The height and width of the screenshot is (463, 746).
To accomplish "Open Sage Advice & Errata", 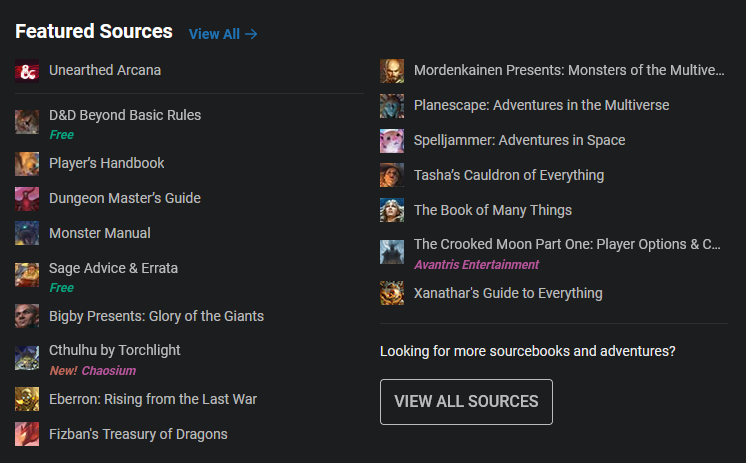I will click(114, 268).
